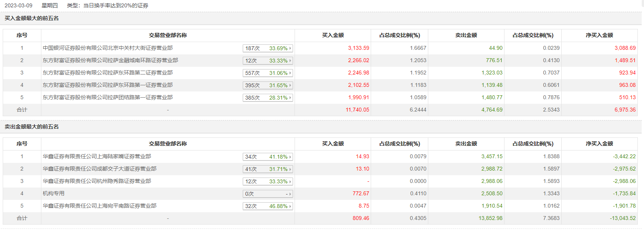
Task: Open 东方财富证券拉萨东环路第二证券营业部 link
Action: [x=107, y=73]
